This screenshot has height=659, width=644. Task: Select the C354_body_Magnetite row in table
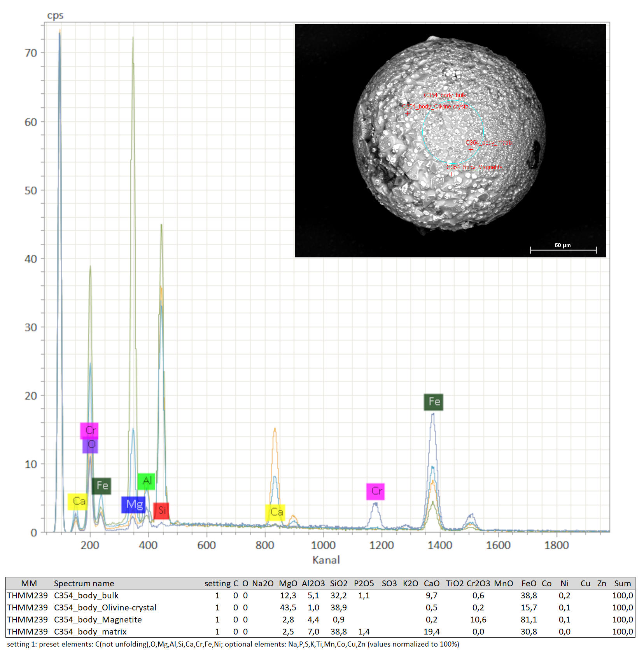point(98,619)
